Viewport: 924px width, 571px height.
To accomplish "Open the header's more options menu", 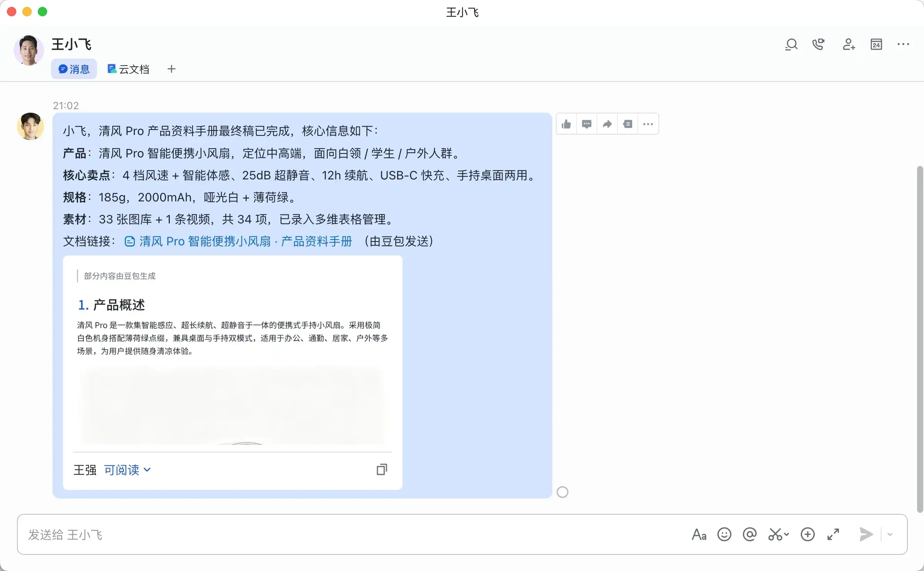I will coord(903,45).
